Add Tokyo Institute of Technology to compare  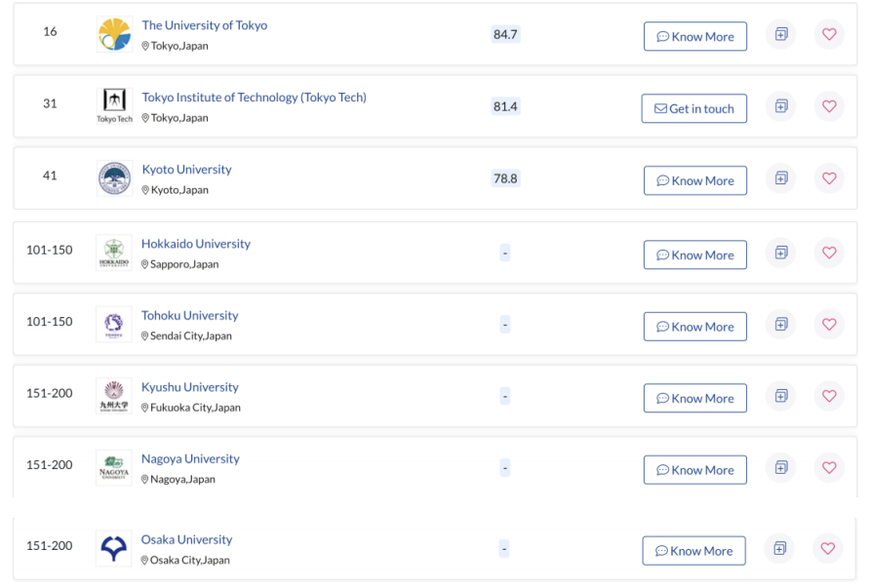pos(781,106)
